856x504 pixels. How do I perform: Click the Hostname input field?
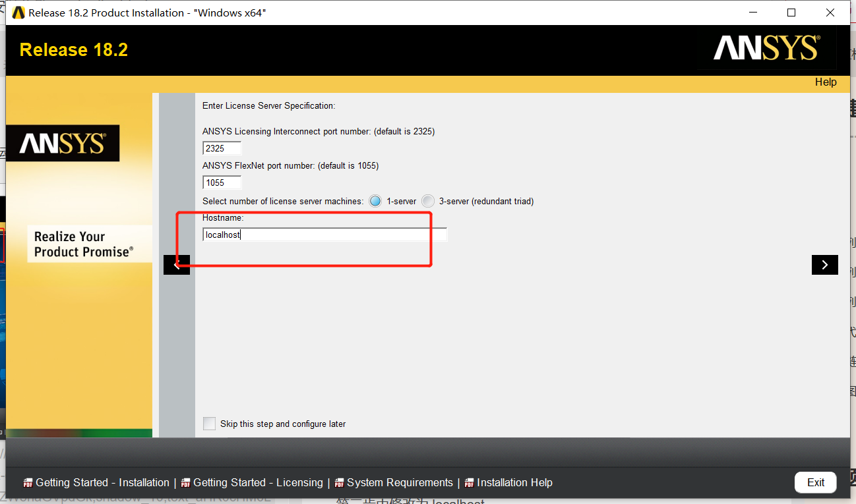point(324,235)
